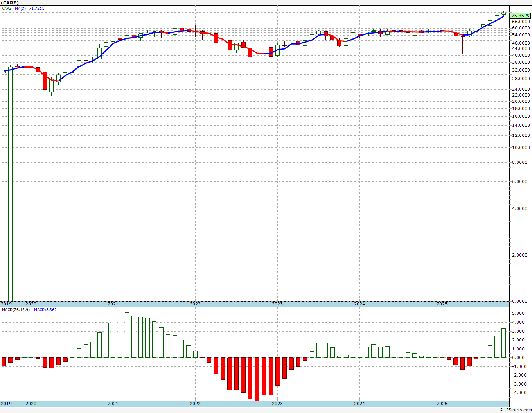Click the 16.0000 price axis label
Viewport: 532px width, 413px height.
pos(521,116)
